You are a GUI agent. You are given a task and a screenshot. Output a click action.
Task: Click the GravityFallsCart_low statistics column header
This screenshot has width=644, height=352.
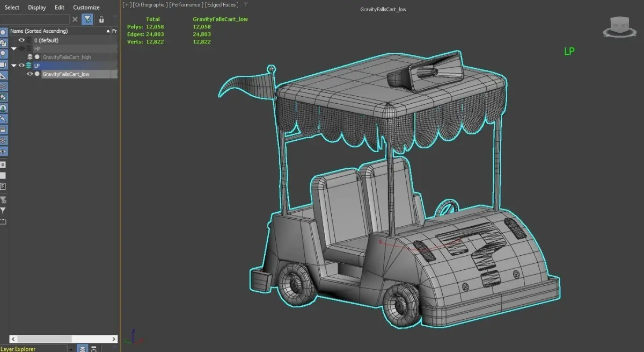click(220, 19)
